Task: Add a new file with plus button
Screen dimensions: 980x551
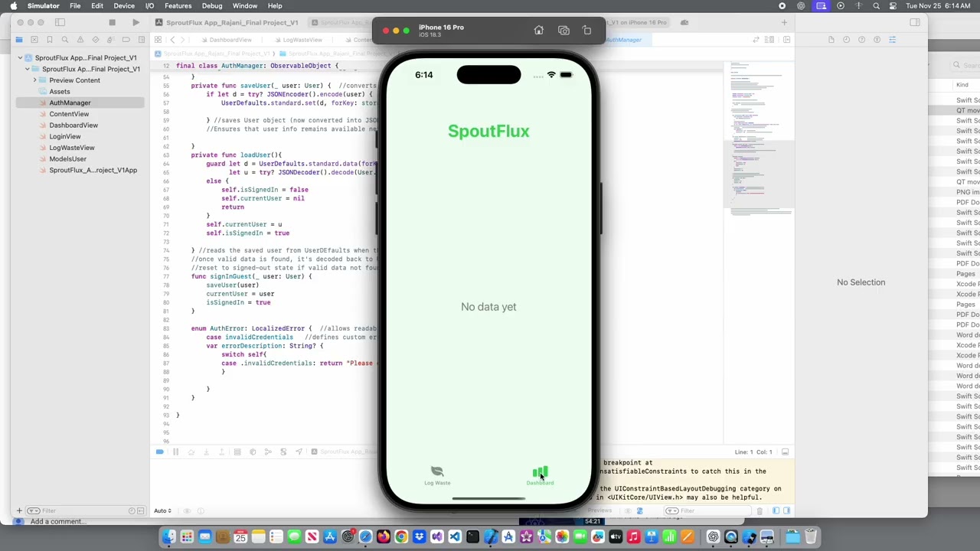Action: tap(19, 510)
